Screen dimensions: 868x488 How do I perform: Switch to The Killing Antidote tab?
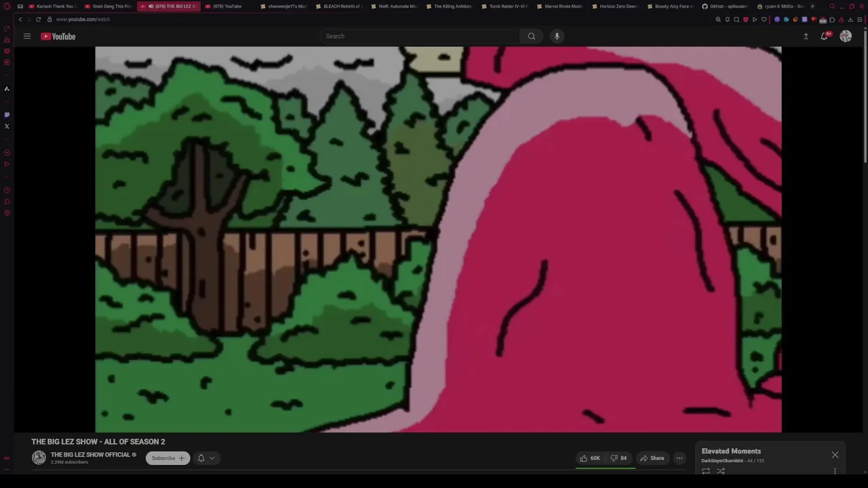click(x=449, y=6)
